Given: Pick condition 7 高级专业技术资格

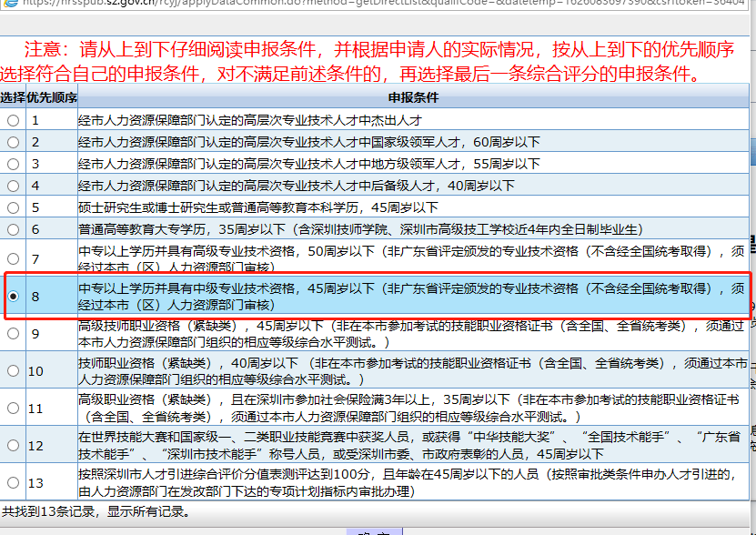Looking at the screenshot, I should pyautogui.click(x=13, y=257).
